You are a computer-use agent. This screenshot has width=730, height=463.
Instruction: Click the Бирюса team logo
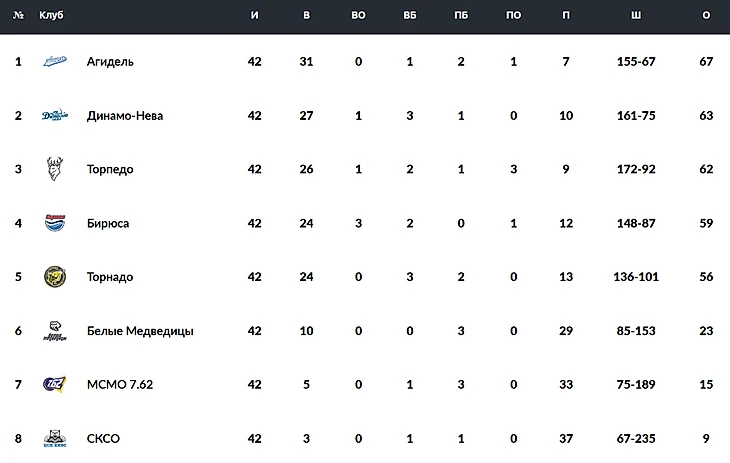54,223
